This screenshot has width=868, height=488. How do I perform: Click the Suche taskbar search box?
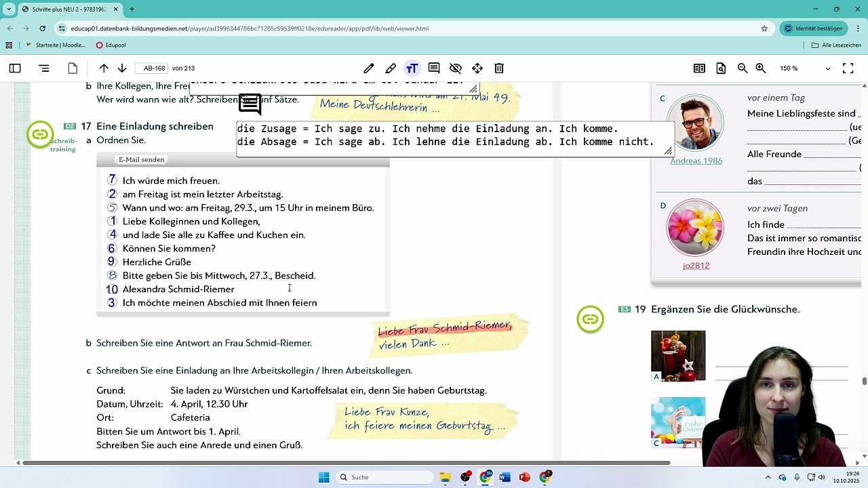pyautogui.click(x=385, y=477)
